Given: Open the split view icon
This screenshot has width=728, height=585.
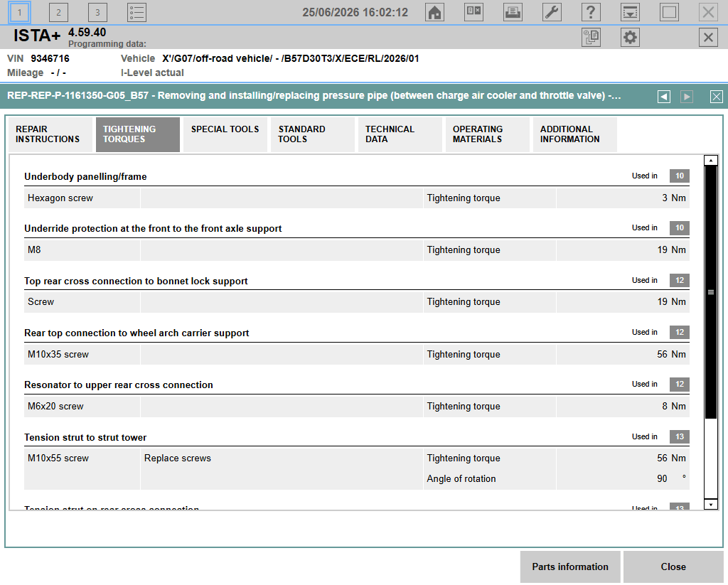Looking at the screenshot, I should point(473,13).
